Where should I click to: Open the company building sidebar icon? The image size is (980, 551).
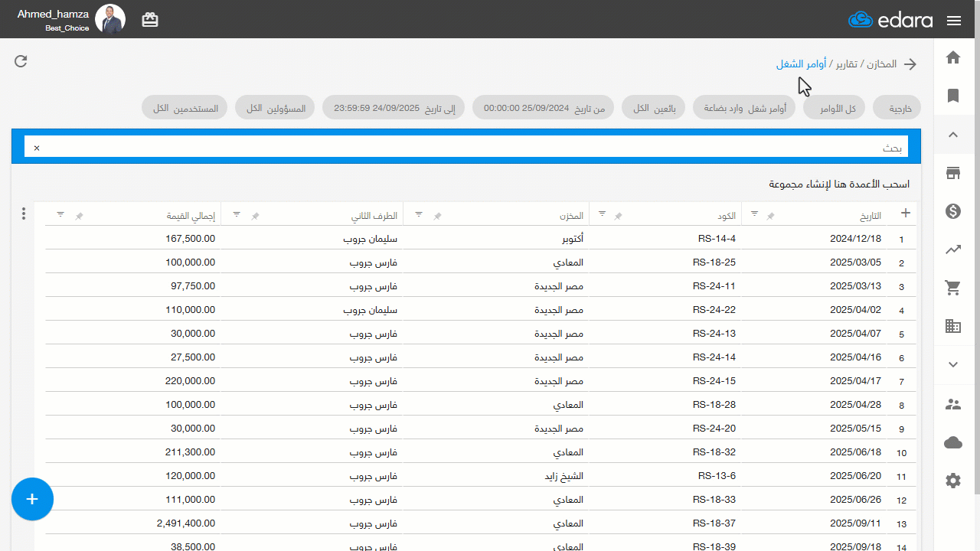[x=953, y=326]
